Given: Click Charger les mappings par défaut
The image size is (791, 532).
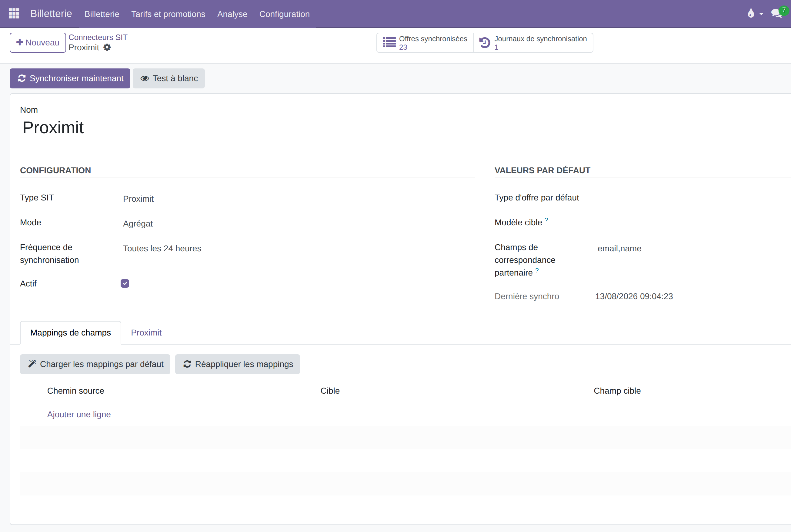Looking at the screenshot, I should tap(95, 364).
